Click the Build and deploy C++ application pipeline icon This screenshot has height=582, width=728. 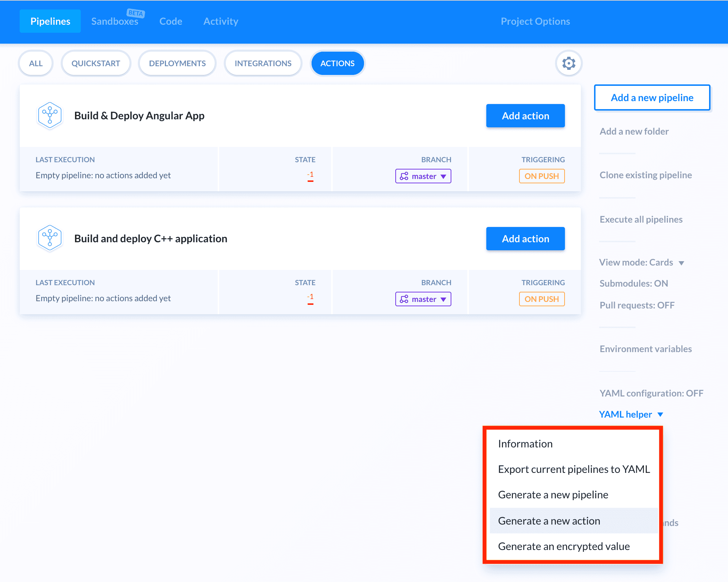49,238
